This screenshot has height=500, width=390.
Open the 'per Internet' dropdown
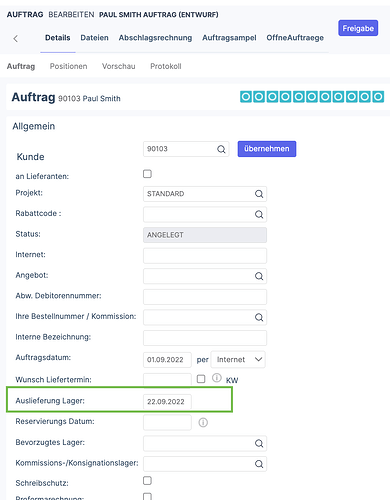point(238,360)
